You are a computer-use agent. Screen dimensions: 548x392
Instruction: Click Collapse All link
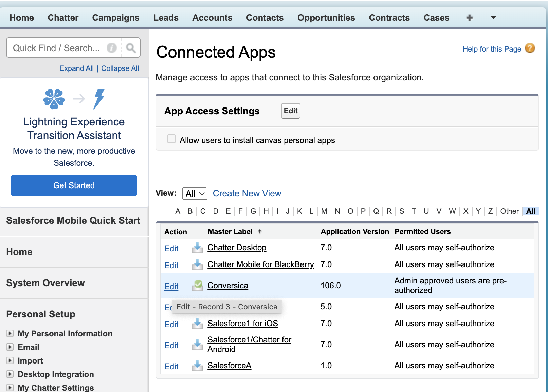pyautogui.click(x=120, y=68)
